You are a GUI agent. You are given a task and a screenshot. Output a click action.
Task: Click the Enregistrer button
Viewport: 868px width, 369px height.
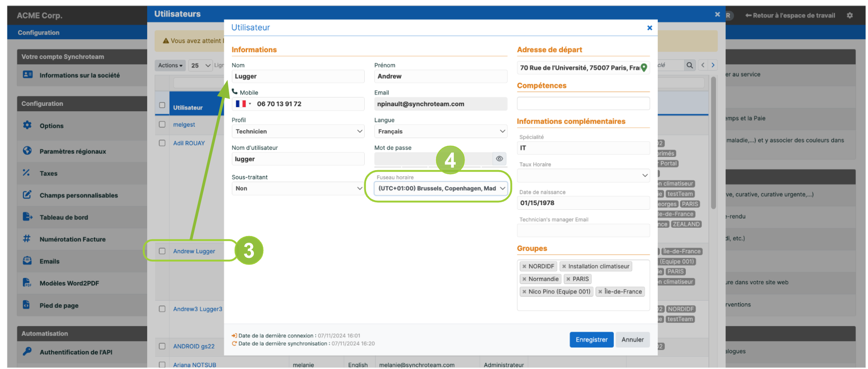(x=591, y=340)
